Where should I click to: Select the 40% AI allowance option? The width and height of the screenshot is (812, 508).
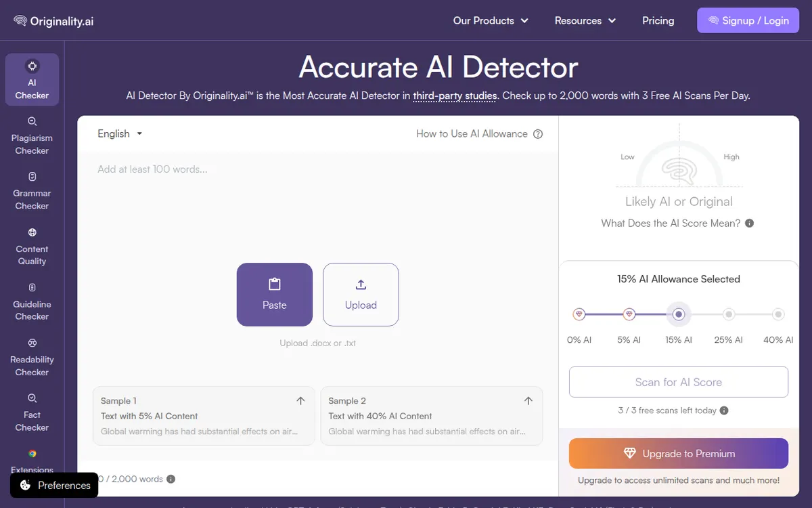pos(779,314)
